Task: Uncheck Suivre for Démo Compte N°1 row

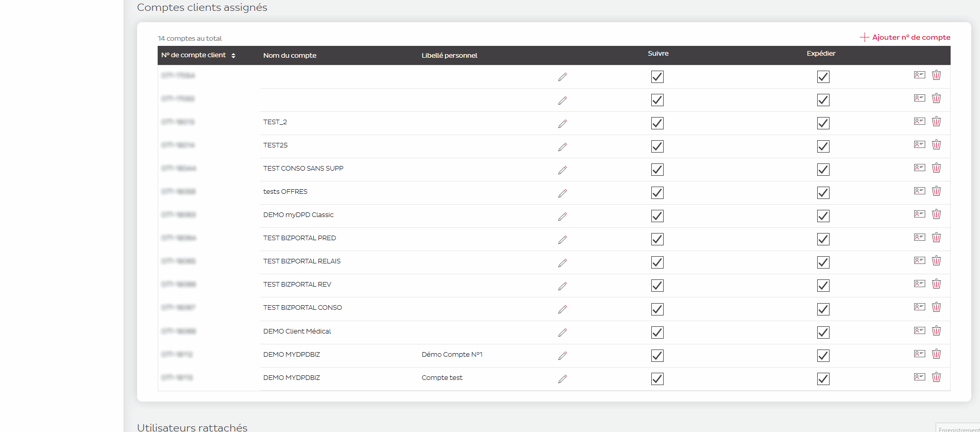Action: coord(657,356)
